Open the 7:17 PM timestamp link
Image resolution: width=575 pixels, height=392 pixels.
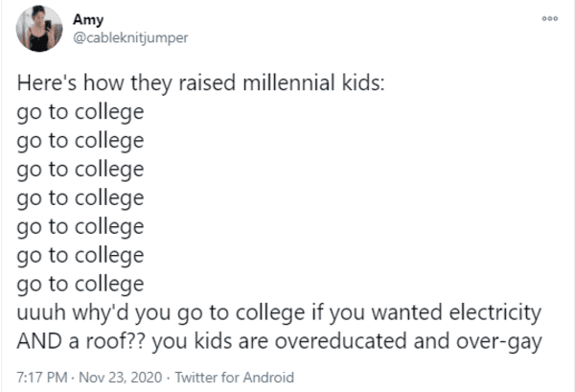(42, 377)
